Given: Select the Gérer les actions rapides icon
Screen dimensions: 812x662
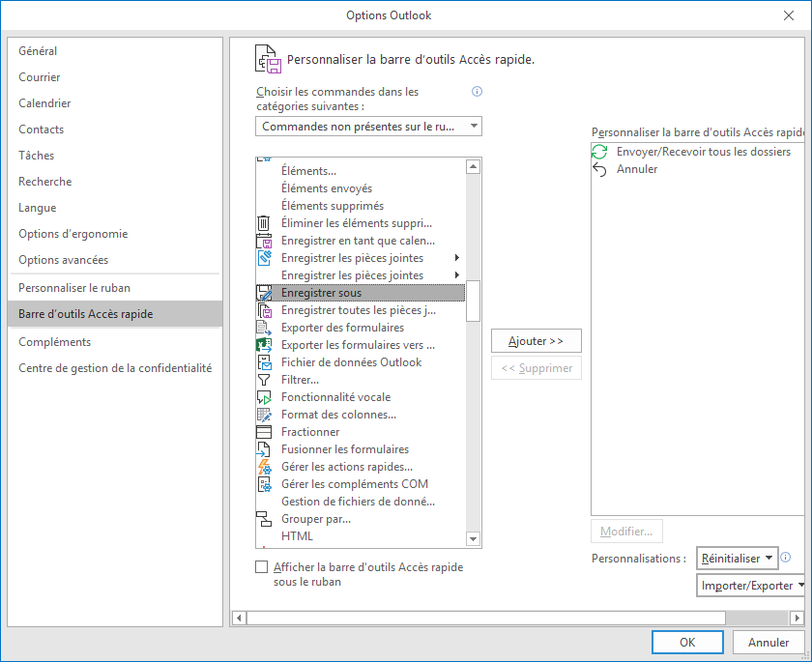Looking at the screenshot, I should tap(264, 467).
